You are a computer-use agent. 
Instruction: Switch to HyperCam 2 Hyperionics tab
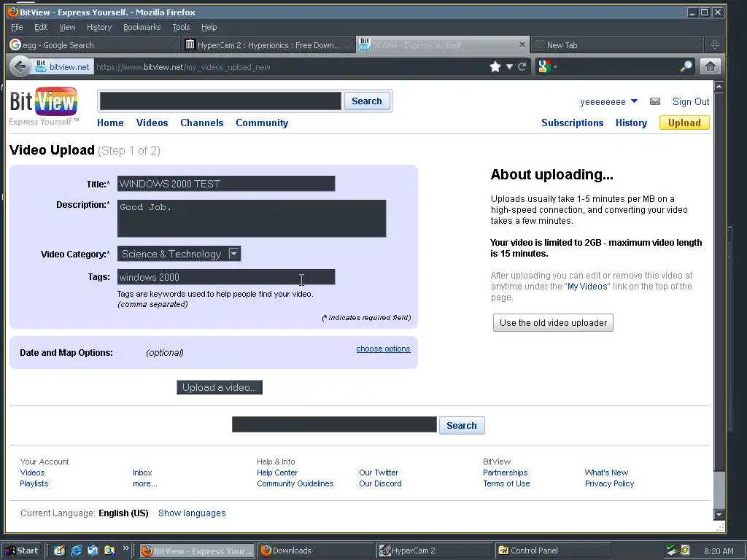click(268, 44)
